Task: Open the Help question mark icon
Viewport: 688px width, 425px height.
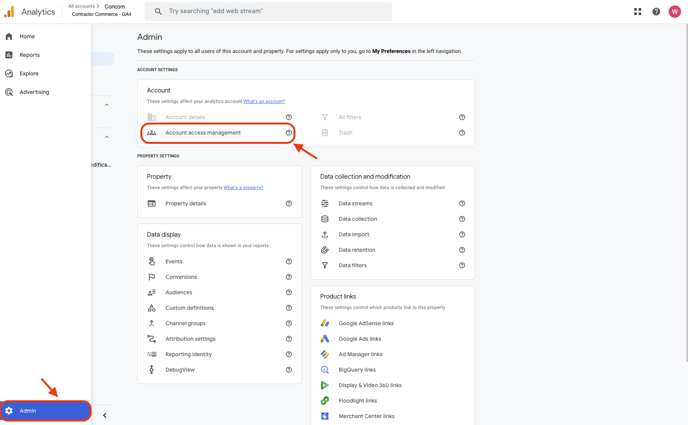Action: tap(656, 12)
